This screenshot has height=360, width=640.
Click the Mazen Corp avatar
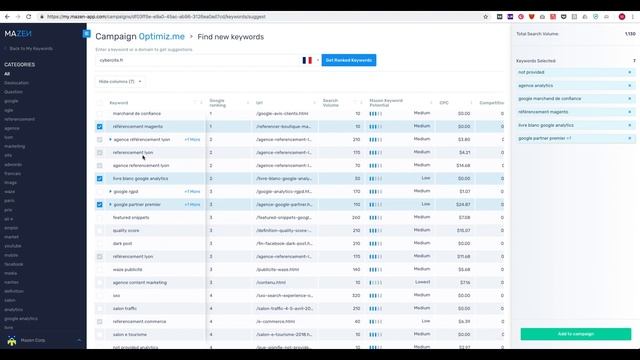(x=12, y=340)
